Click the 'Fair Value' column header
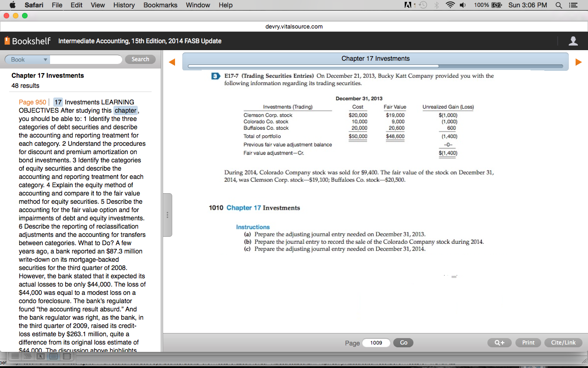The height and width of the screenshot is (368, 588). click(x=395, y=107)
